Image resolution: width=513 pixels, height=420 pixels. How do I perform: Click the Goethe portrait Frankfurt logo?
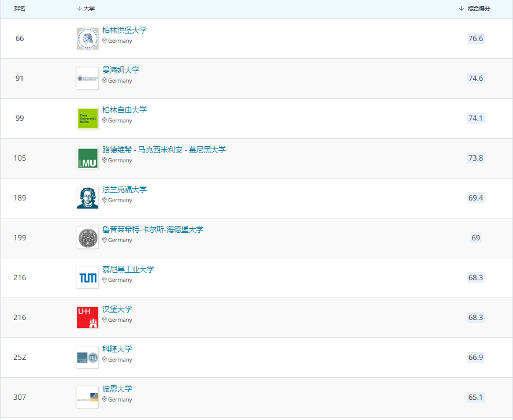tap(87, 198)
